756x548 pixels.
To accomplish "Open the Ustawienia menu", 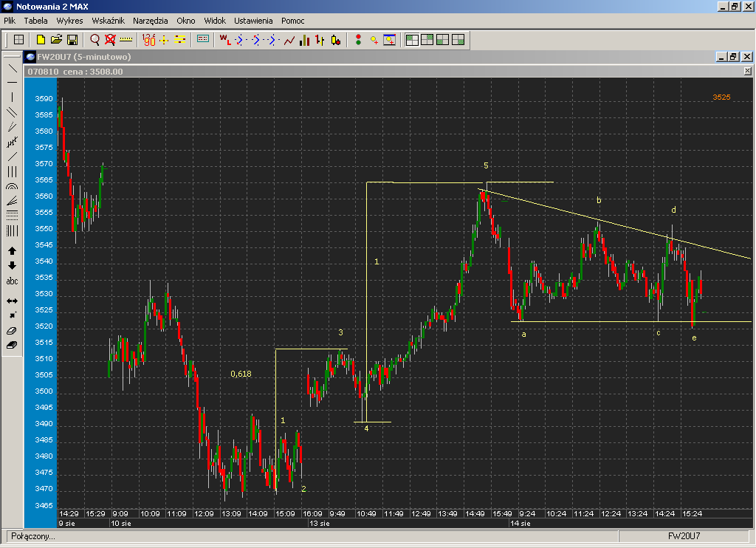I will coord(253,21).
